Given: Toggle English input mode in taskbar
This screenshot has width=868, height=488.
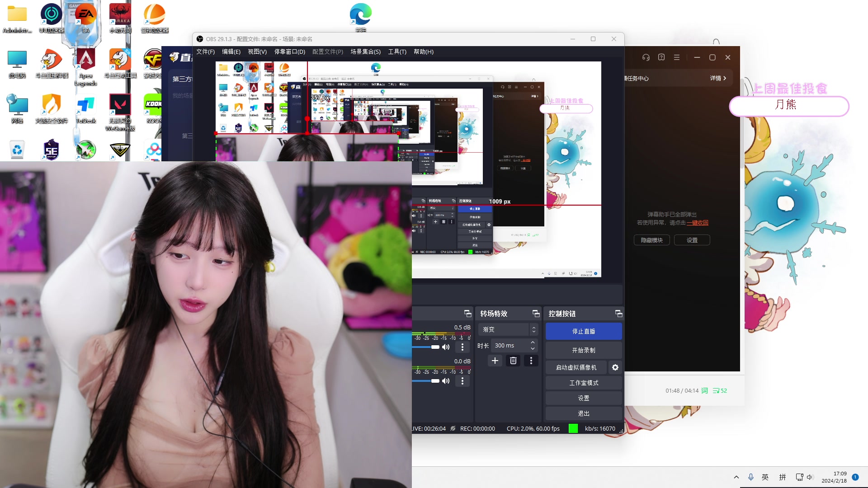Looking at the screenshot, I should [x=765, y=477].
